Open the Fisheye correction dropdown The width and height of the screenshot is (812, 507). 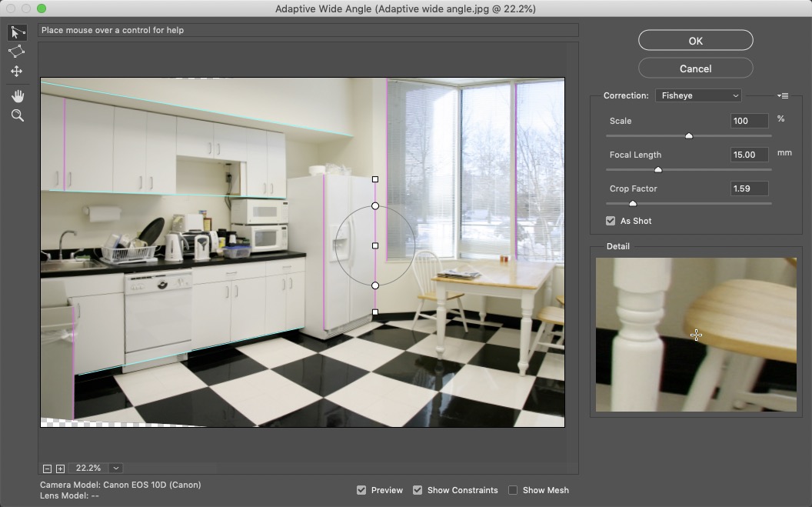tap(698, 96)
